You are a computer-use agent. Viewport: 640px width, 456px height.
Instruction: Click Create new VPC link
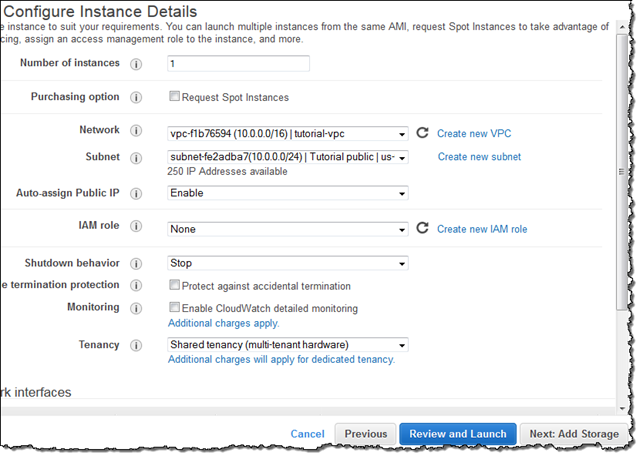474,134
